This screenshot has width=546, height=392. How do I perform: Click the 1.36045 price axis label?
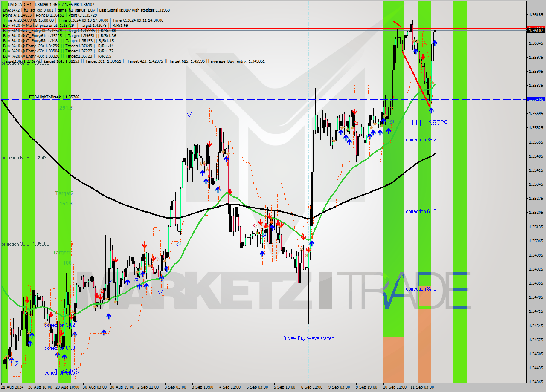click(535, 43)
